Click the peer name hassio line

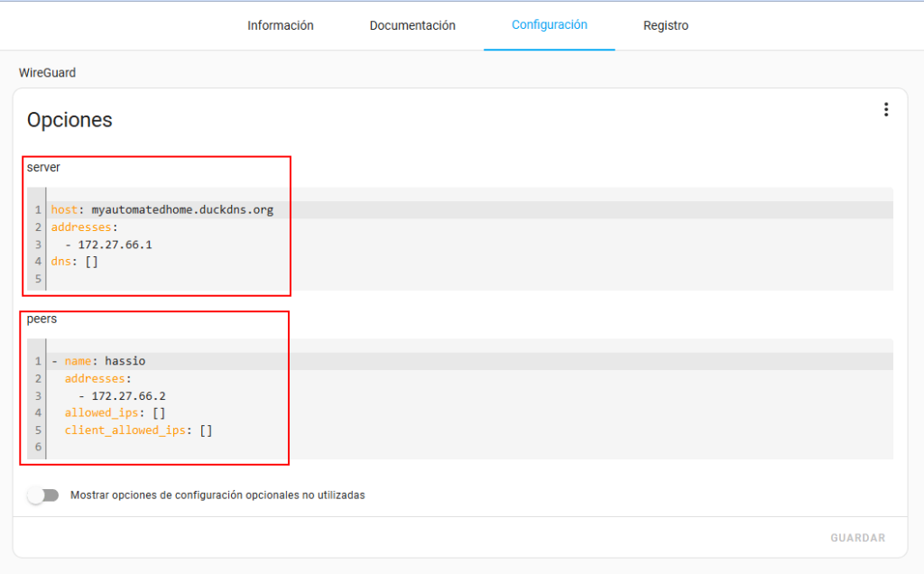tap(105, 361)
